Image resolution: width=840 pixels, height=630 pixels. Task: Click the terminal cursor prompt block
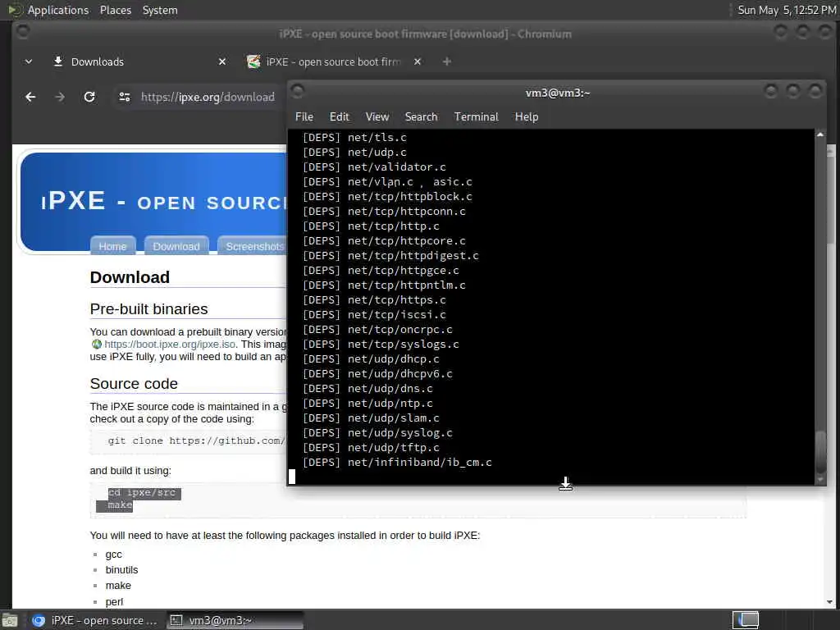click(x=292, y=477)
